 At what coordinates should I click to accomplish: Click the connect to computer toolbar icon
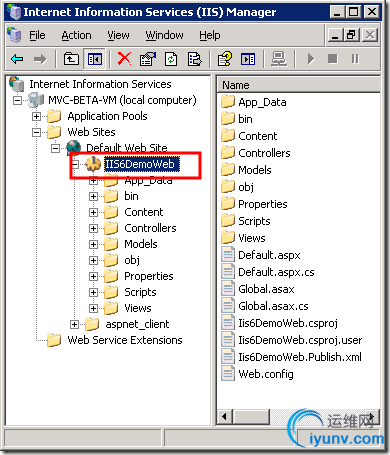[279, 59]
